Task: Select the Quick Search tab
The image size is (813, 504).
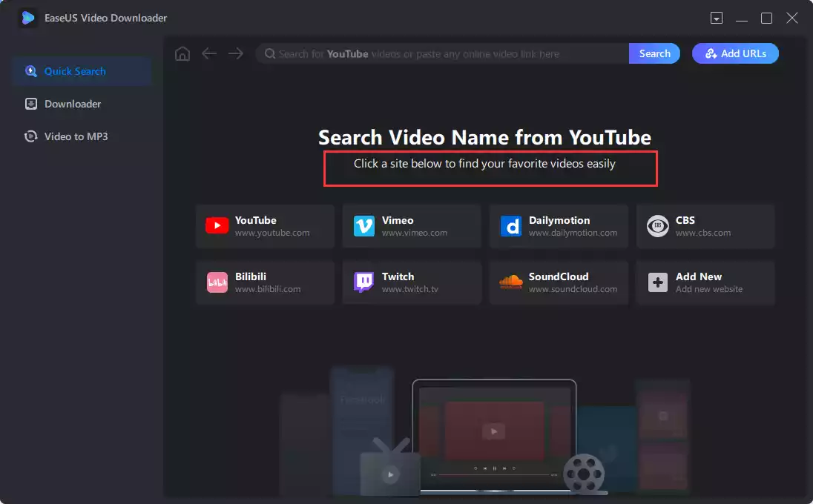Action: click(x=82, y=71)
